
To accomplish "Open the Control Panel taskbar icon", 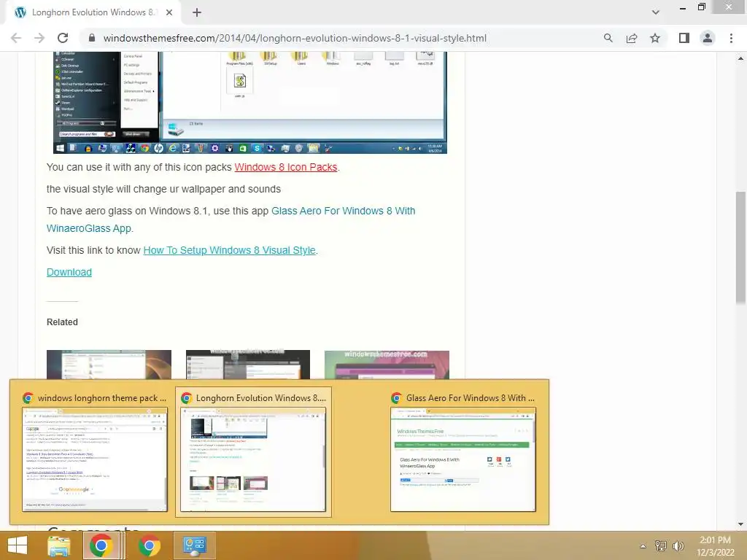I will [194, 545].
